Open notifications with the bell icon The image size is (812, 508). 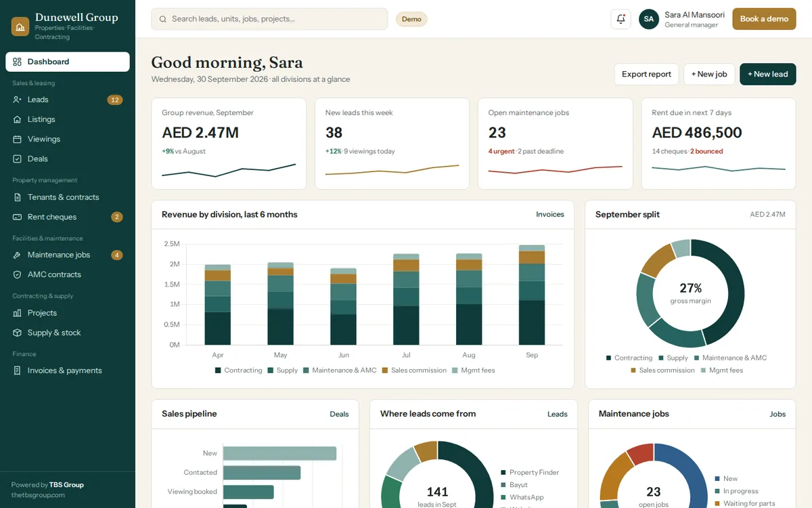click(621, 19)
